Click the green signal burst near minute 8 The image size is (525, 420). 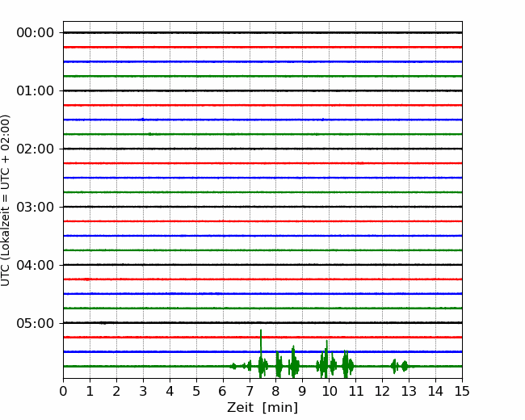(x=278, y=365)
